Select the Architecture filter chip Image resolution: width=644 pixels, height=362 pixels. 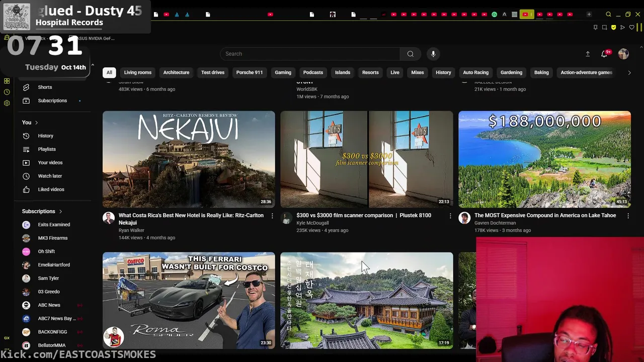(x=176, y=72)
